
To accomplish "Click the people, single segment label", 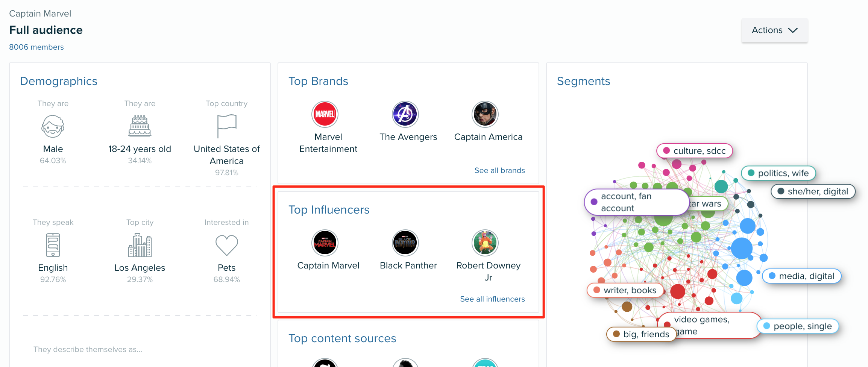I will pyautogui.click(x=798, y=326).
